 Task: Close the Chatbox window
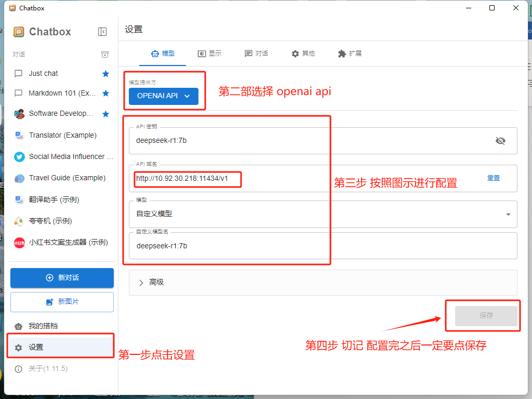pos(516,8)
